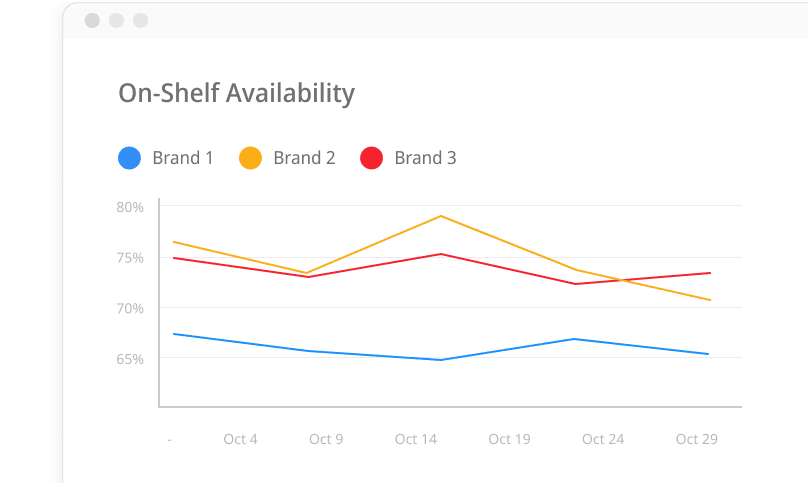
Task: Click the red Brand 3 legend dot
Action: coord(371,158)
